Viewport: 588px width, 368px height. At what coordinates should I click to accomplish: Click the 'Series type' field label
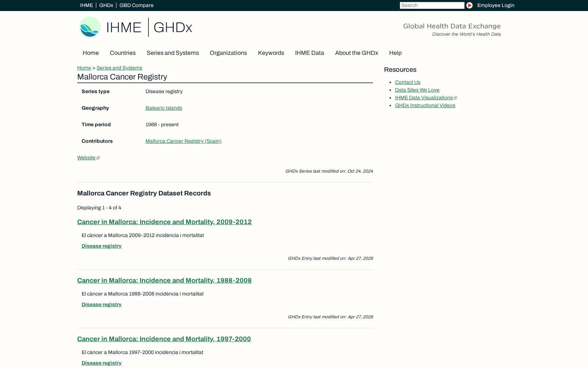tap(96, 92)
